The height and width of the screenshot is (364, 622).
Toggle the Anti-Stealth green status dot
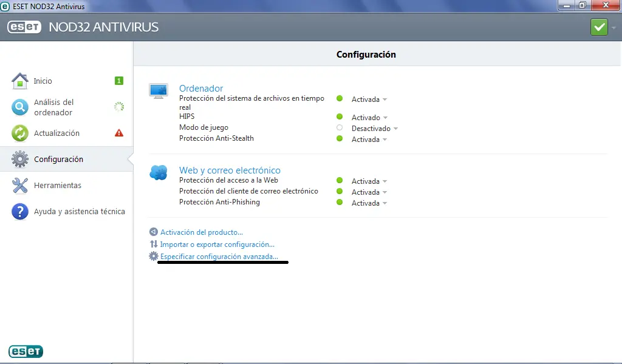tap(340, 139)
